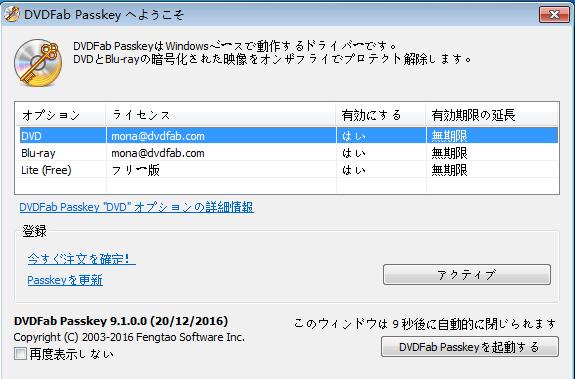Click the small title bar app icon

(x=11, y=14)
